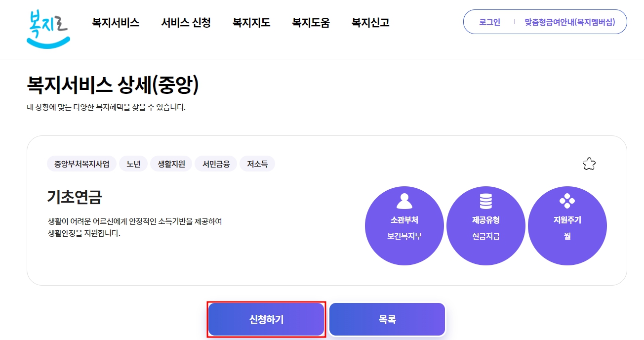The width and height of the screenshot is (644, 340).
Task: Select the 제공유형 circular icon
Action: 486,225
